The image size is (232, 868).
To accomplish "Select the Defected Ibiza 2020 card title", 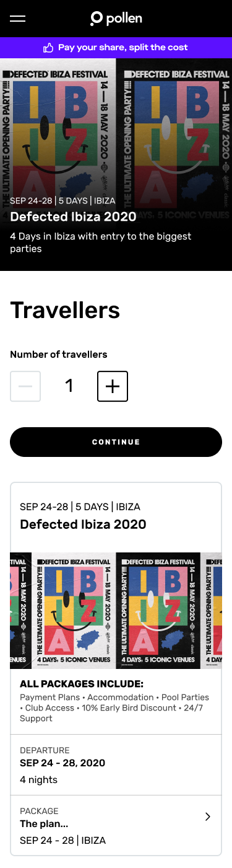I will 83,525.
